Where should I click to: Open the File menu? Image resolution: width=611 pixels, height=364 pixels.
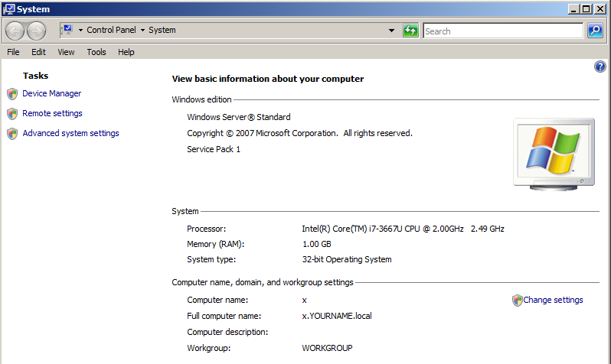pos(13,52)
